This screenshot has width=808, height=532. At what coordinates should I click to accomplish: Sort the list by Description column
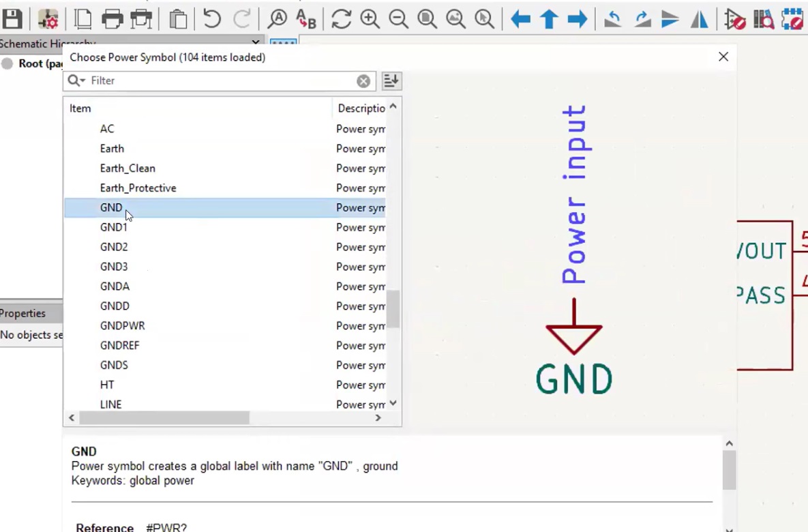[x=361, y=108]
